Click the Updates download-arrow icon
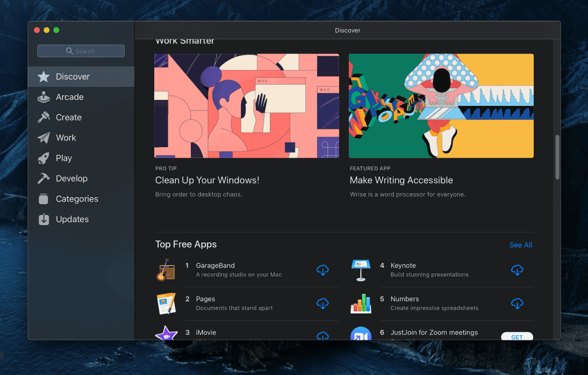The width and height of the screenshot is (588, 375). pos(44,219)
